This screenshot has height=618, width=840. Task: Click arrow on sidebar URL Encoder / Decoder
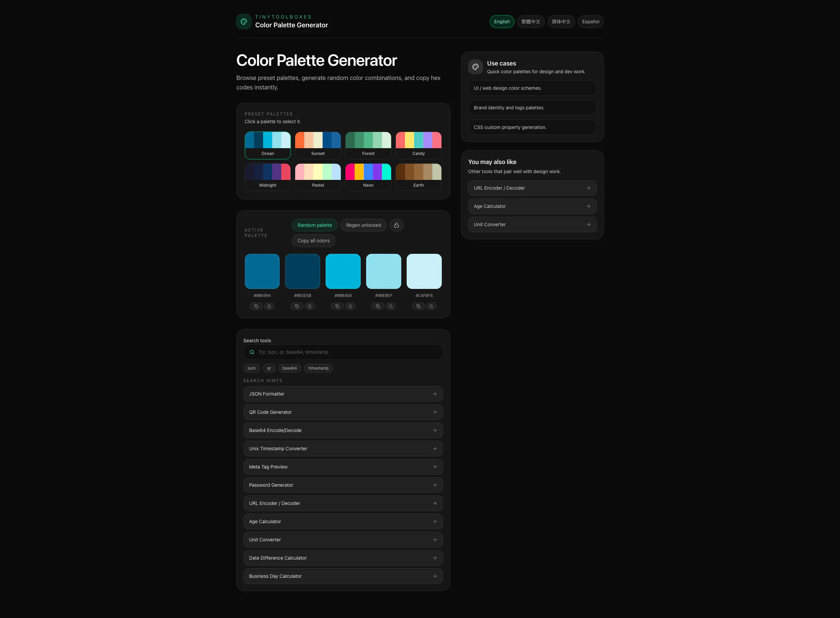pos(588,188)
